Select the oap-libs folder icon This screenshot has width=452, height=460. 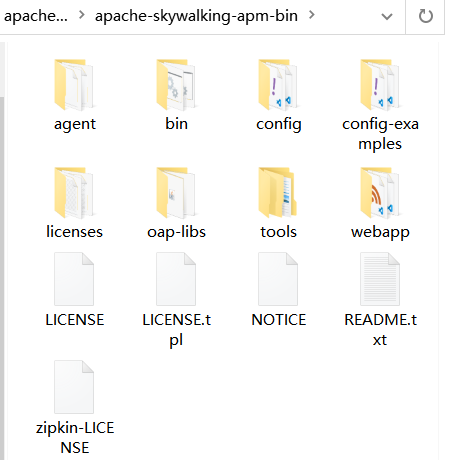[176, 193]
